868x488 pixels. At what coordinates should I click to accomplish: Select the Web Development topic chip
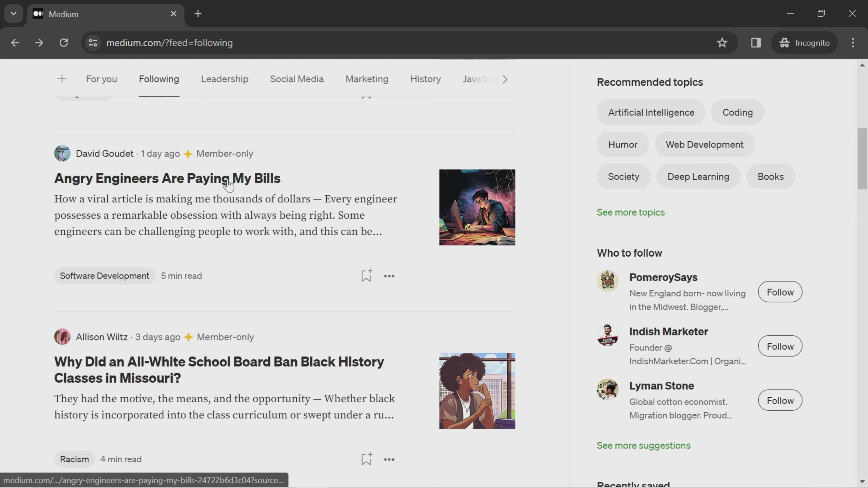704,145
